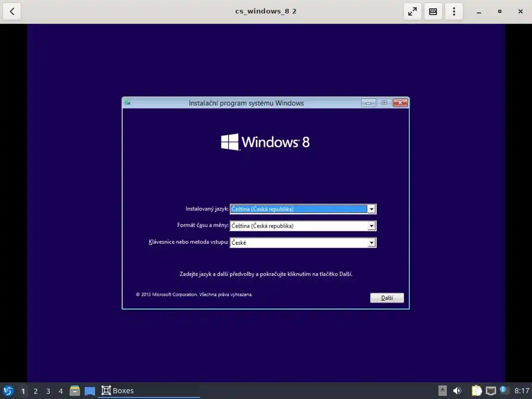This screenshot has width=532, height=399.
Task: Open the removable media eject tray icon
Action: [x=443, y=391]
